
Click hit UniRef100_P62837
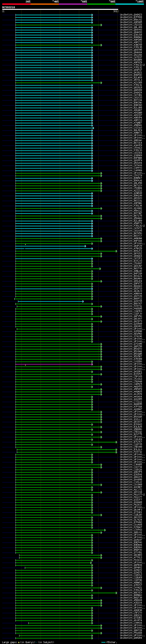(131, 505)
